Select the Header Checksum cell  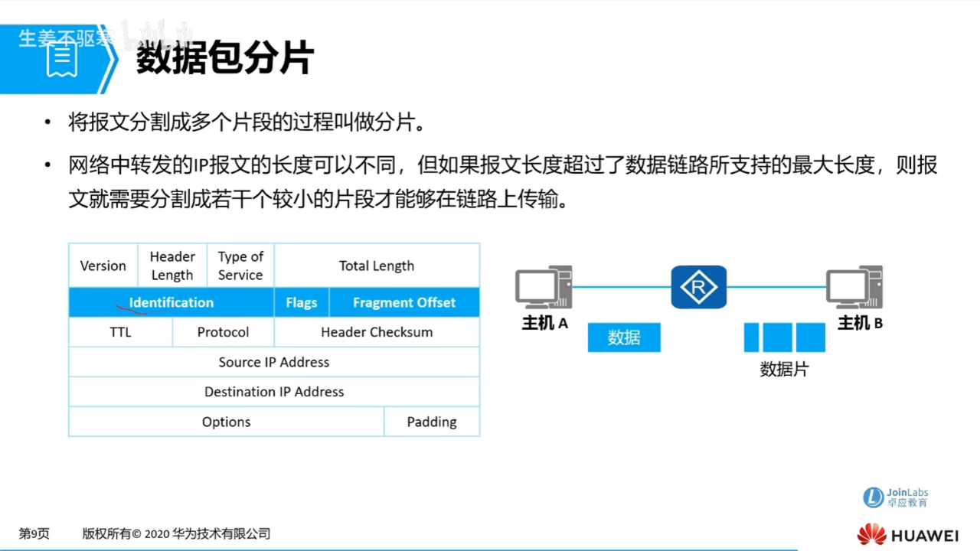click(x=377, y=332)
